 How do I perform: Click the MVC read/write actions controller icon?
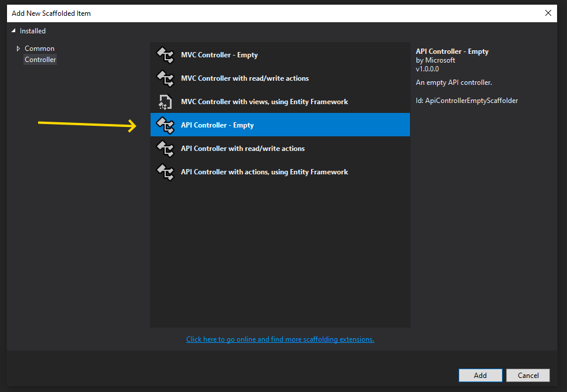[166, 78]
